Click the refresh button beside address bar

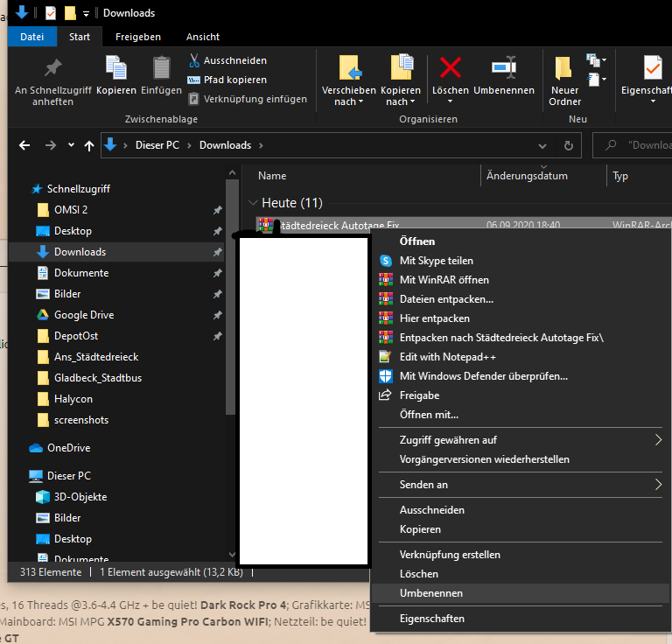pyautogui.click(x=568, y=145)
